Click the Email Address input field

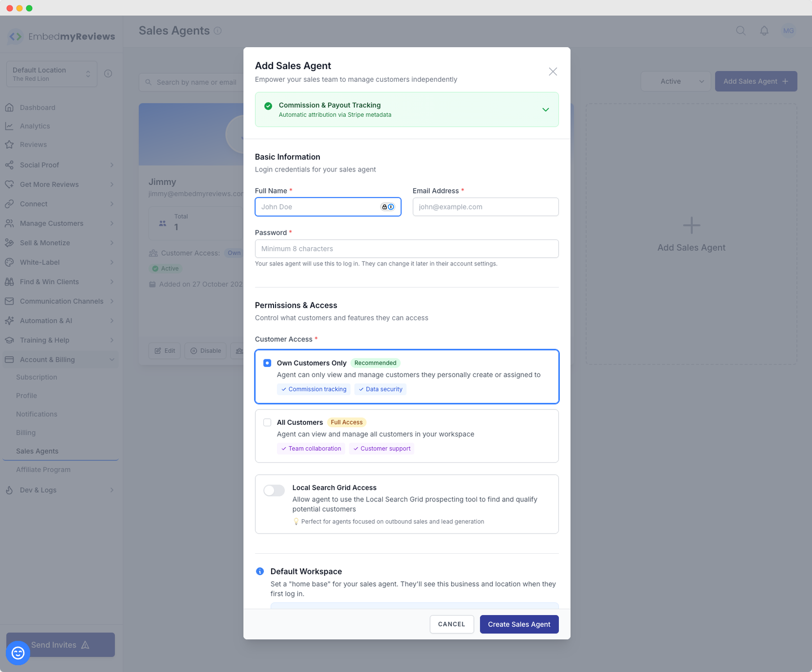coord(485,207)
